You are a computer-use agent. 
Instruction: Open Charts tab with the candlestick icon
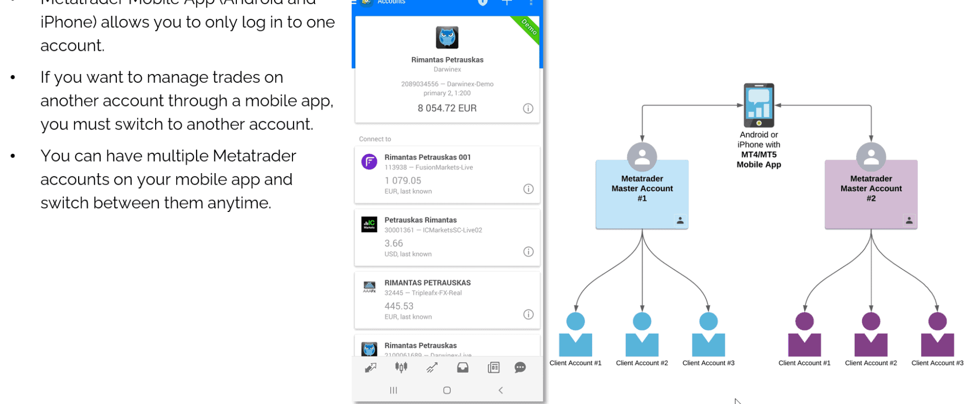point(401,367)
